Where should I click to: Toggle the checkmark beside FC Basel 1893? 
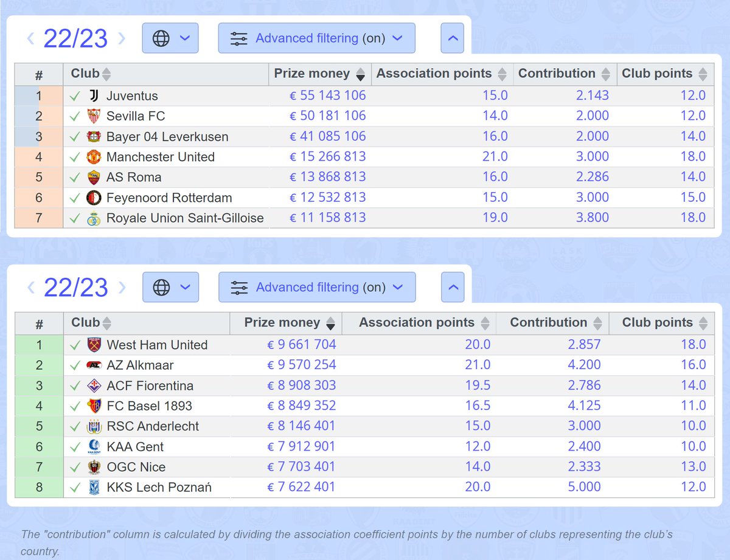click(75, 406)
